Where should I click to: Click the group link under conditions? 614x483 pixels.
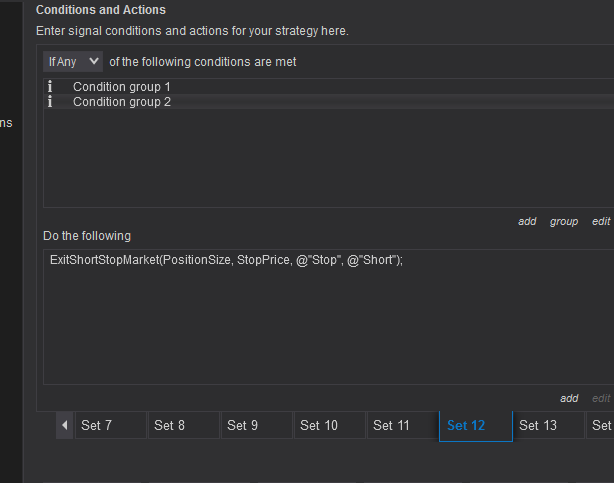pyautogui.click(x=564, y=221)
